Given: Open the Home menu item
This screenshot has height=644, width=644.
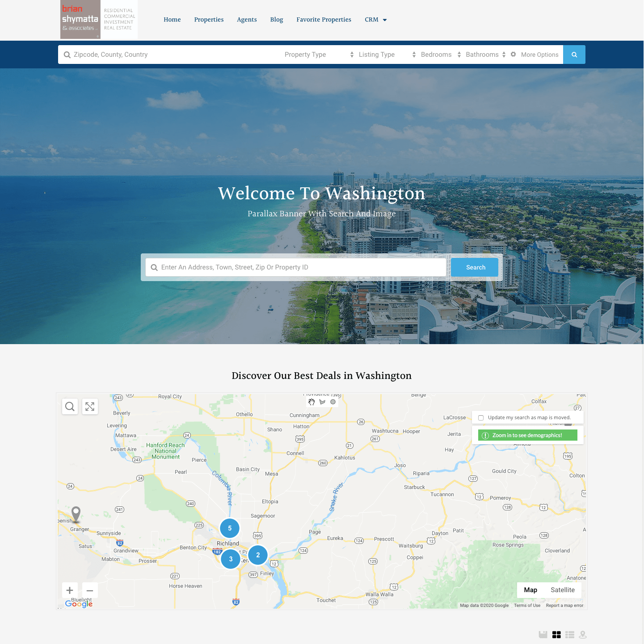Looking at the screenshot, I should 172,20.
